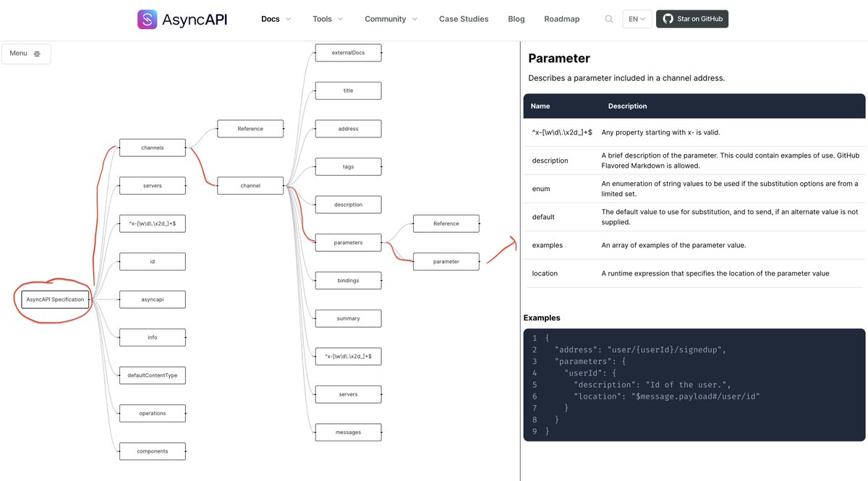
Task: Click the Examples section heading
Action: 542,318
